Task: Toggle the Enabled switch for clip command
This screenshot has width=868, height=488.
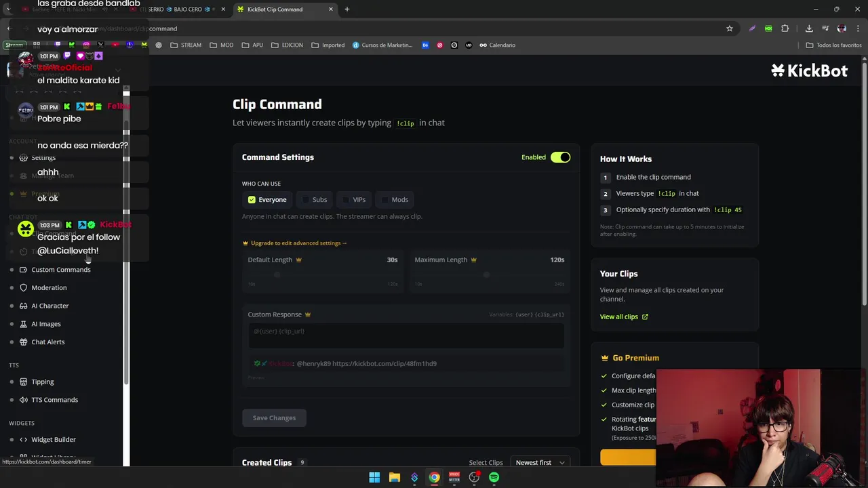Action: click(560, 157)
